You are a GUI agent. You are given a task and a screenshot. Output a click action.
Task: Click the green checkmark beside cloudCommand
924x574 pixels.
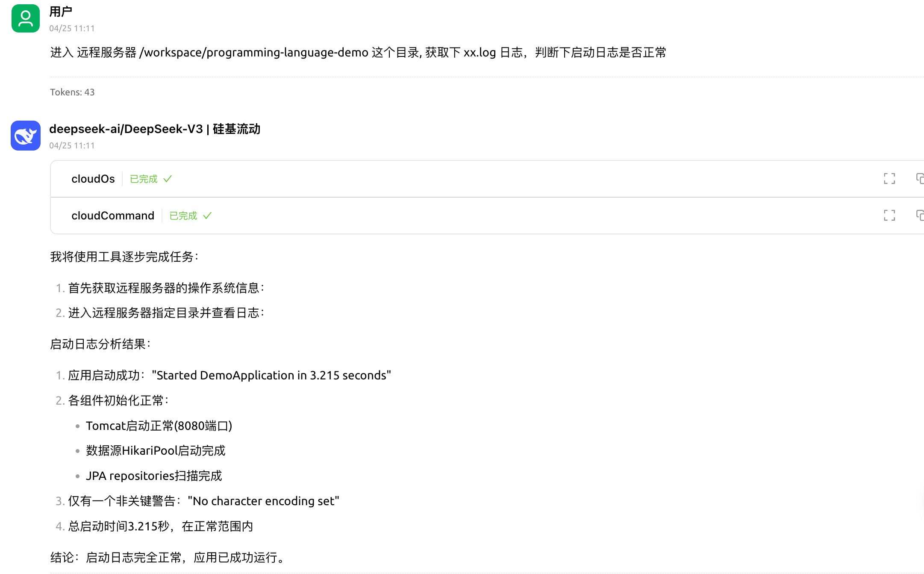pyautogui.click(x=207, y=216)
